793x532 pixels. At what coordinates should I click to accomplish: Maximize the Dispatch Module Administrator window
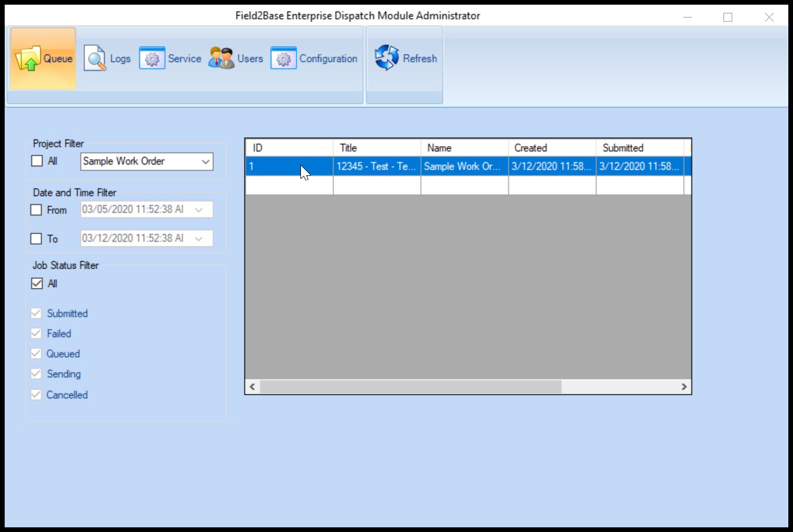728,17
